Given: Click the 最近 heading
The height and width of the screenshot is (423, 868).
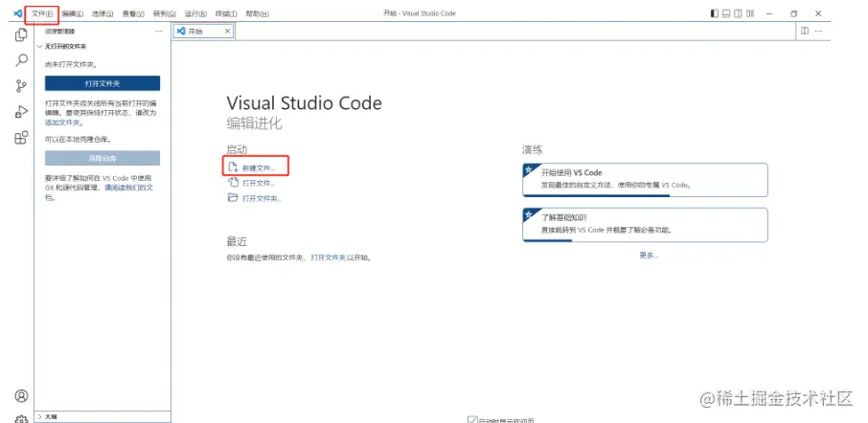Looking at the screenshot, I should click(237, 241).
